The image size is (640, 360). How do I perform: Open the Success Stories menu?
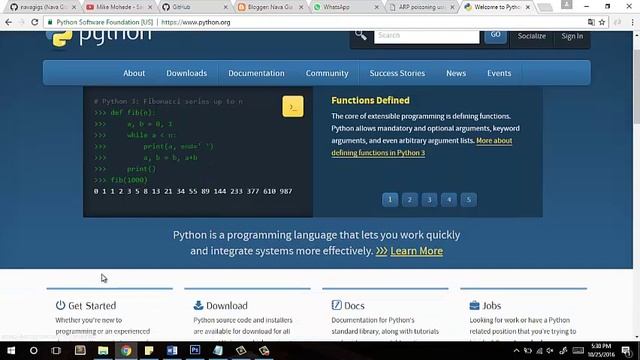(397, 73)
